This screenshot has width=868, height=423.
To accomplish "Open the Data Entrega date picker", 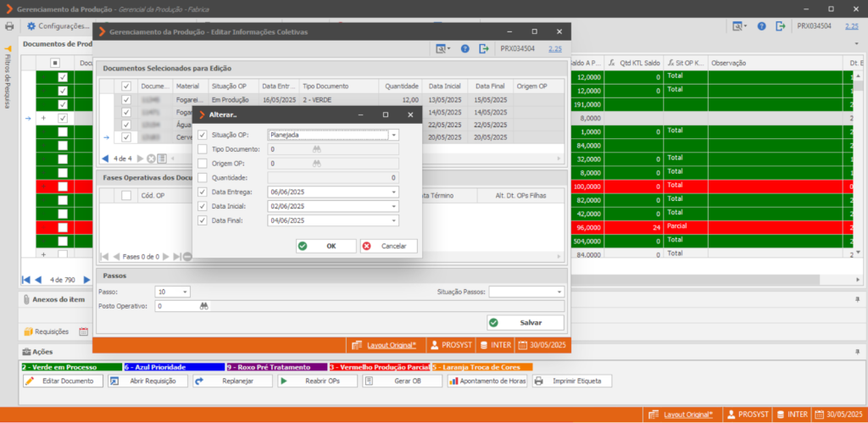I will (x=394, y=192).
